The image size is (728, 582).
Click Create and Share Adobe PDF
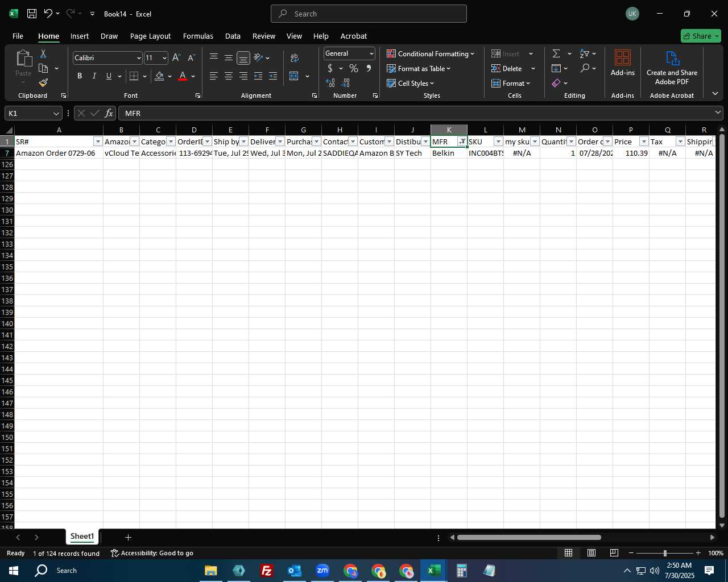tap(672, 68)
